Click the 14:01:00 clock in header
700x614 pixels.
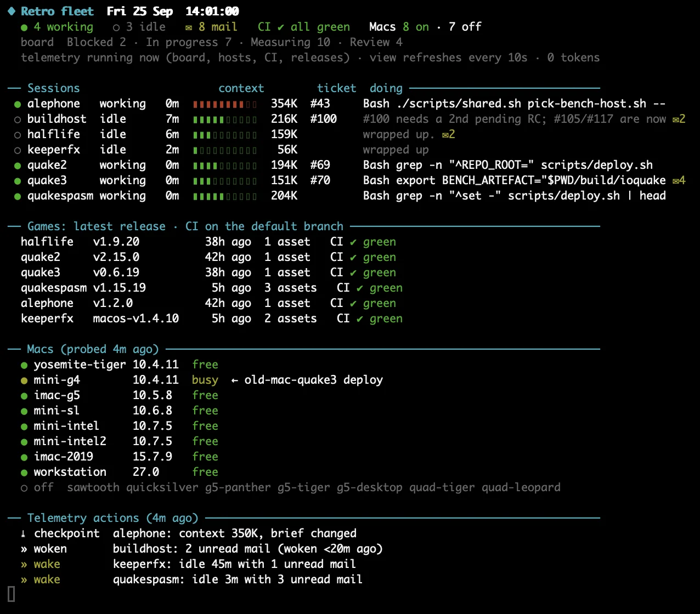212,12
